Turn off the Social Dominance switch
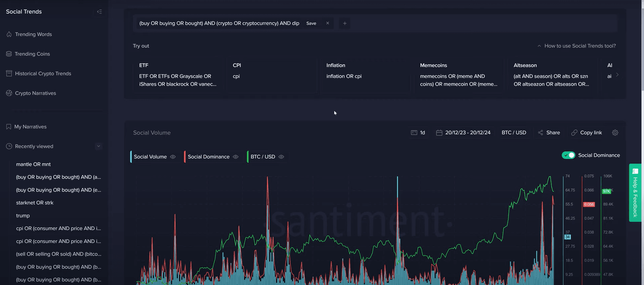 (569, 155)
